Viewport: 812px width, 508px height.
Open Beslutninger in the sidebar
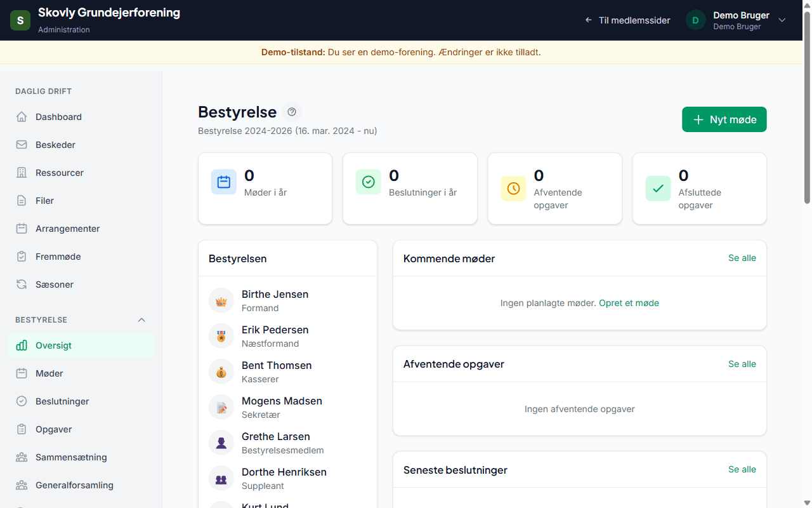coord(81,401)
